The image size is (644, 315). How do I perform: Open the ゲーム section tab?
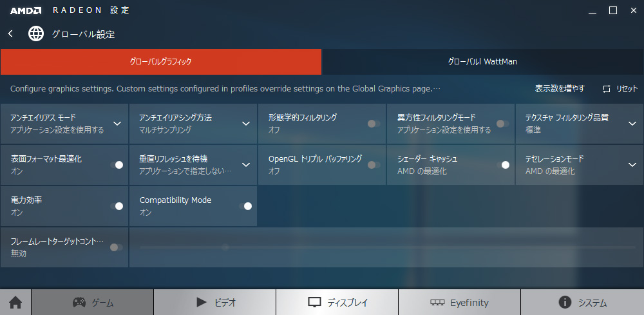coord(92,303)
